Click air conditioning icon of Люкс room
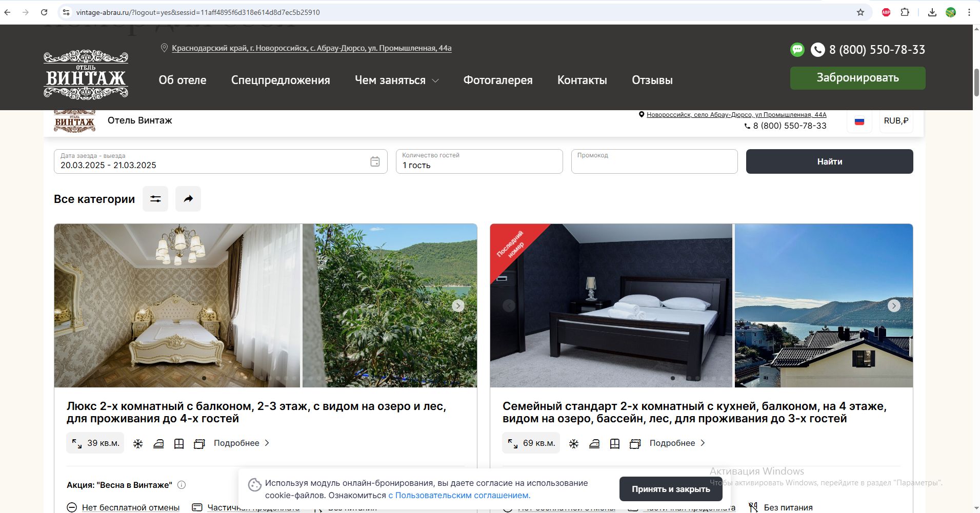 tap(138, 443)
